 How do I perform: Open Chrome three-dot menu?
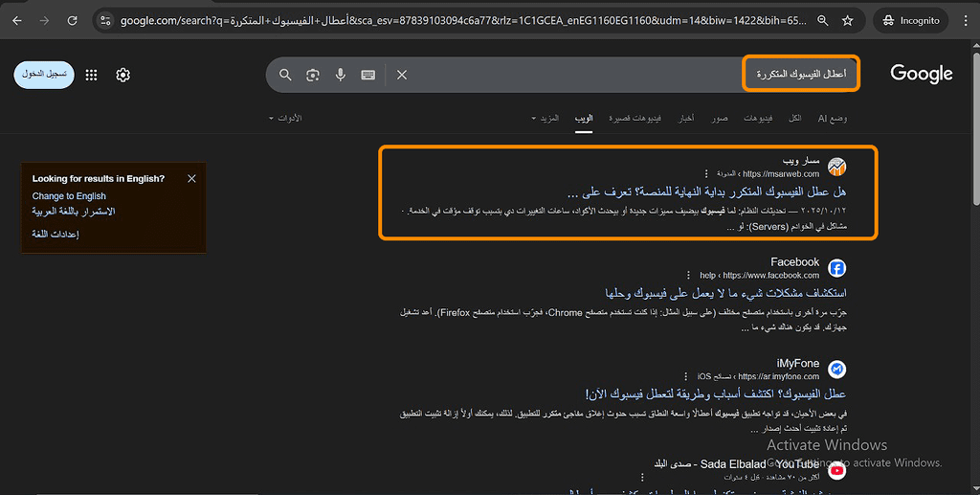pyautogui.click(x=967, y=21)
